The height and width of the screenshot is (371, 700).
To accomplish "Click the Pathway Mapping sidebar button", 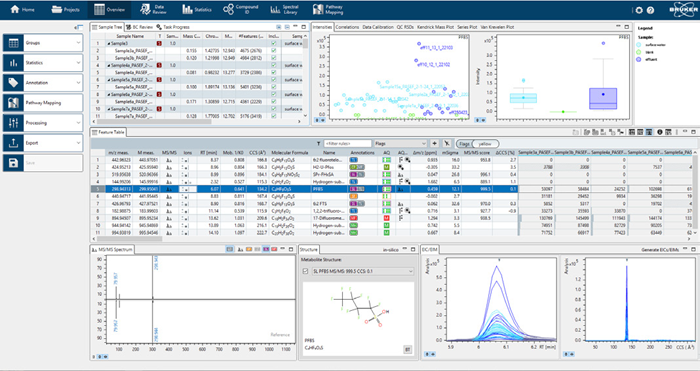I will point(43,103).
